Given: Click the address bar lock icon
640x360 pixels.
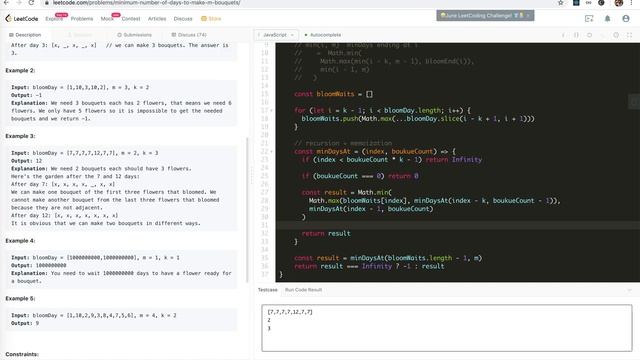Looking at the screenshot, I should click(x=47, y=2).
